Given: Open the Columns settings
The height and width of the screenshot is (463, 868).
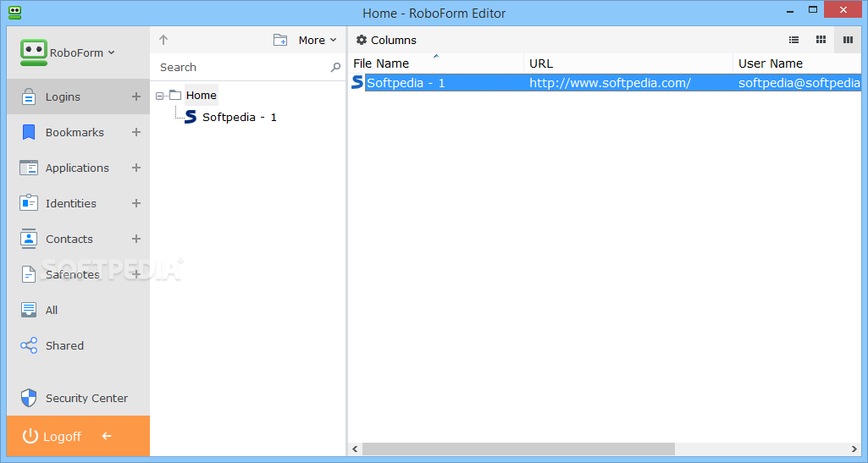Looking at the screenshot, I should 386,40.
